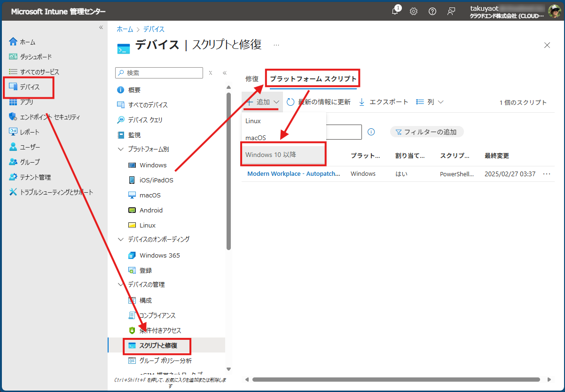Click the feedback person icon

coord(451,11)
